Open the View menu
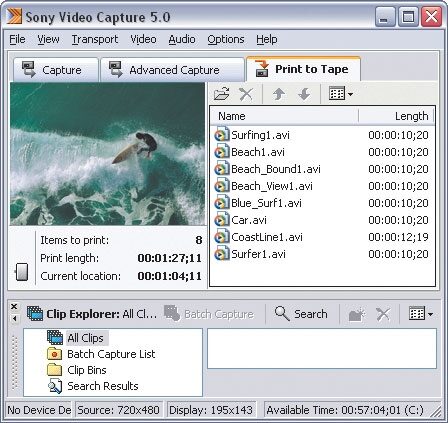The width and height of the screenshot is (448, 423). [48, 39]
